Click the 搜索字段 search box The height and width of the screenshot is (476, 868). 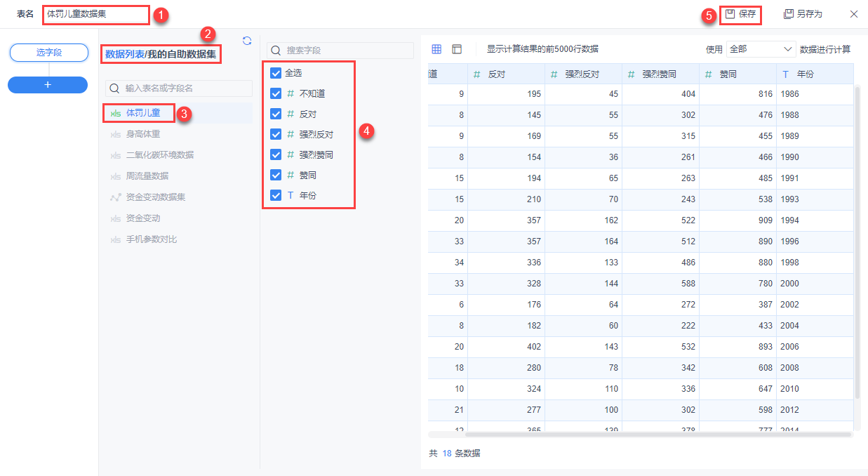(340, 51)
